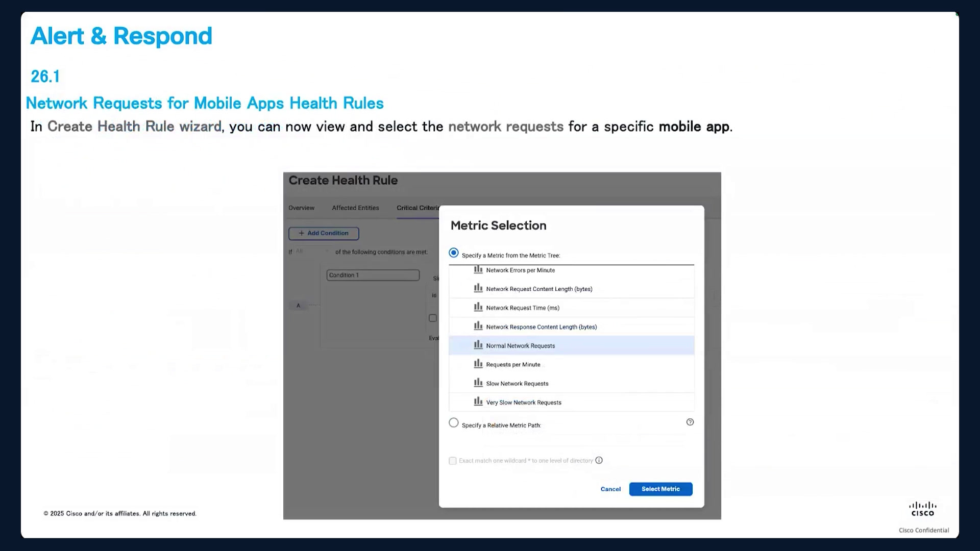This screenshot has height=551, width=980.
Task: Select 'Slow Network Requests' metric
Action: (572, 383)
